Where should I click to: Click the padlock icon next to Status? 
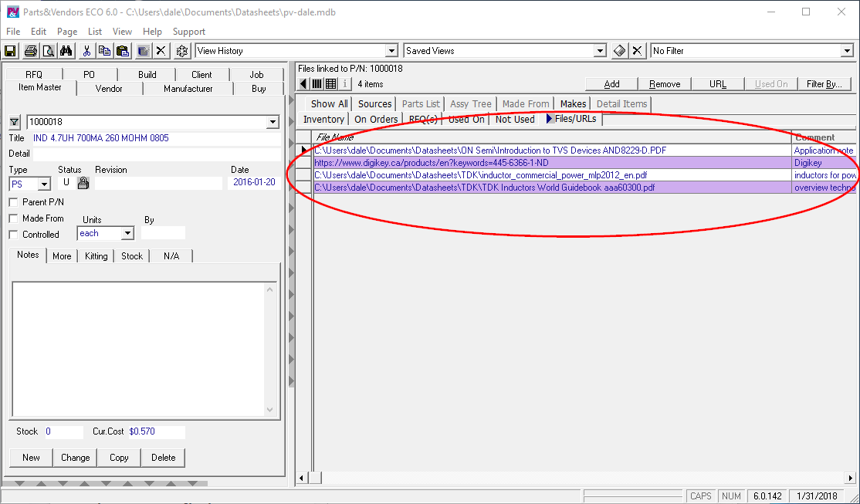pyautogui.click(x=83, y=183)
